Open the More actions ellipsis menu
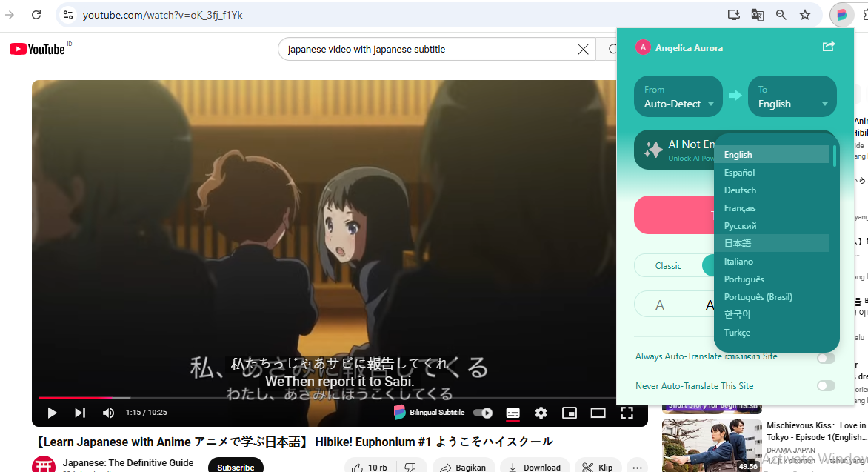This screenshot has width=868, height=472. [x=637, y=466]
